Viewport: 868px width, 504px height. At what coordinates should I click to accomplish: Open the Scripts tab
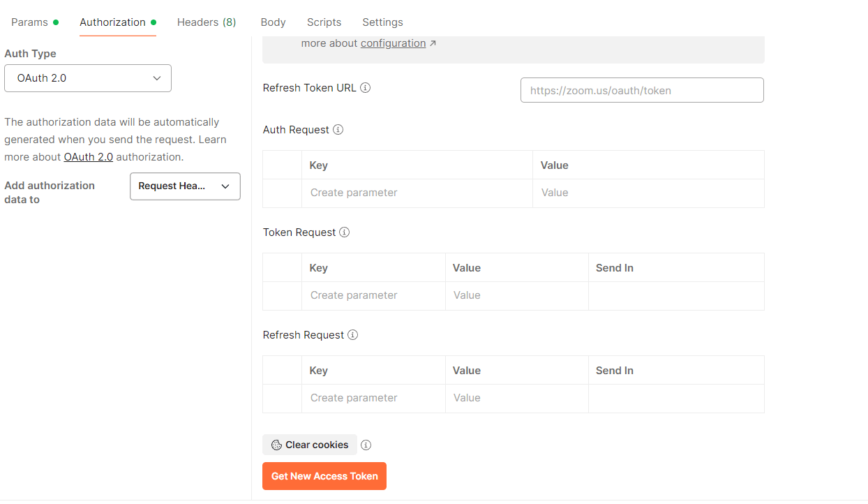tap(324, 22)
